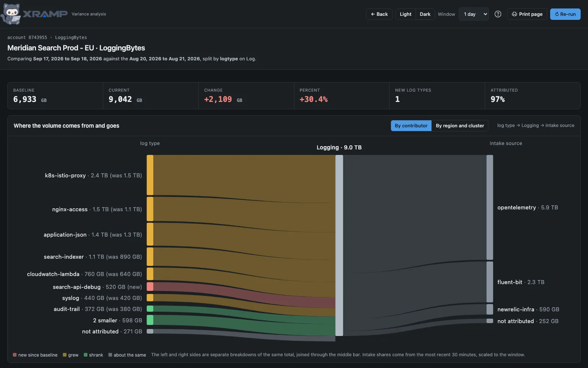The image size is (588, 368).
Task: Select the By contributor tab
Action: [x=411, y=125]
